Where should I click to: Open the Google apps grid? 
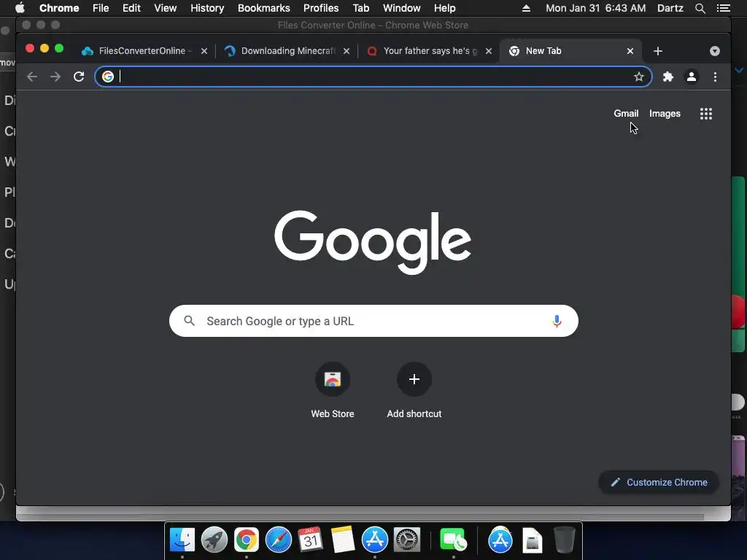coord(706,114)
